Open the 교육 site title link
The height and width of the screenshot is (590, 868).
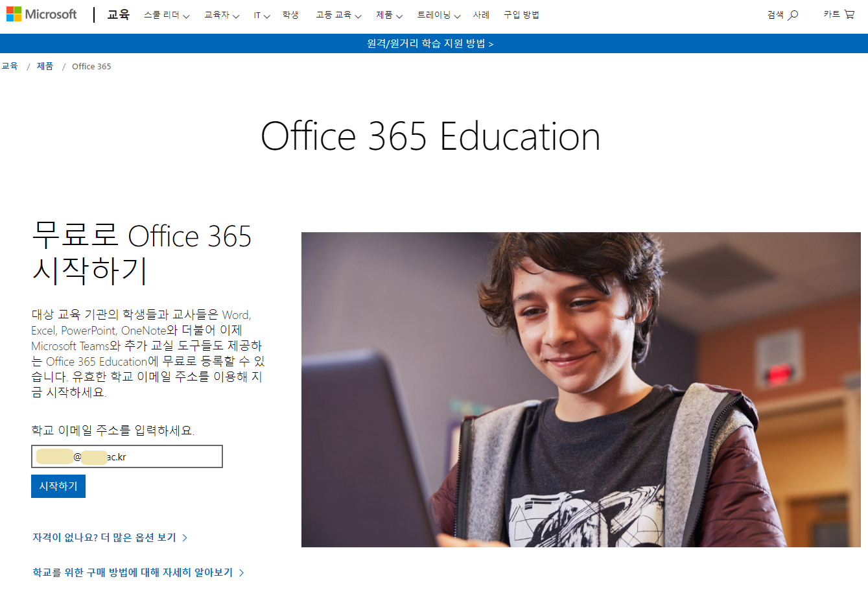(x=118, y=14)
